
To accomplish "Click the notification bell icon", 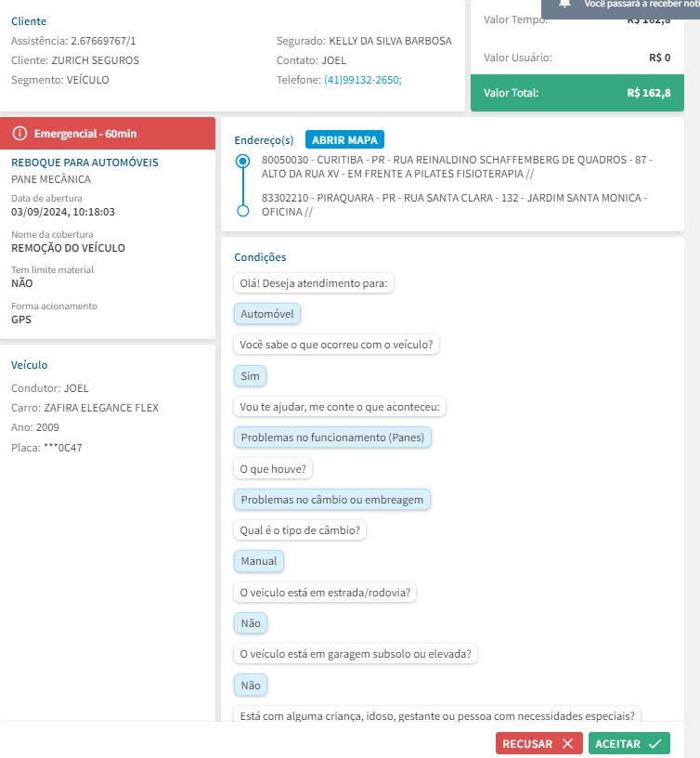I will pyautogui.click(x=564, y=4).
